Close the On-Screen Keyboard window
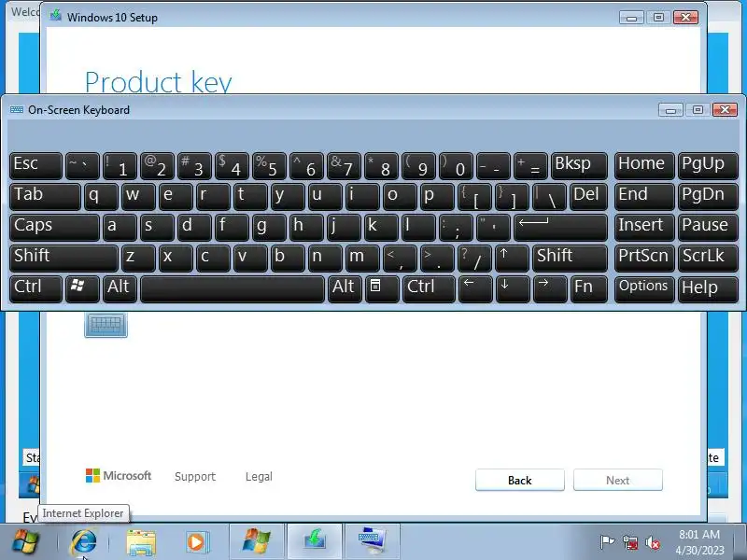 726,110
